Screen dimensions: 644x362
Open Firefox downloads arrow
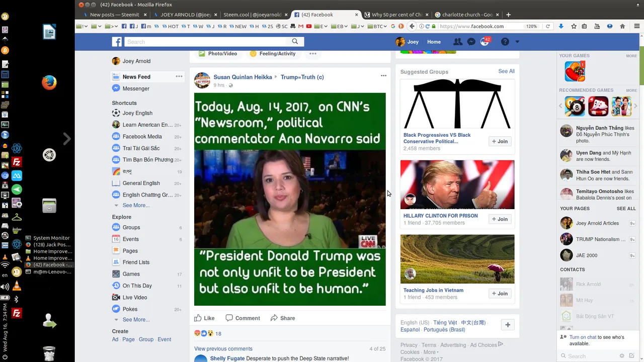pyautogui.click(x=561, y=26)
